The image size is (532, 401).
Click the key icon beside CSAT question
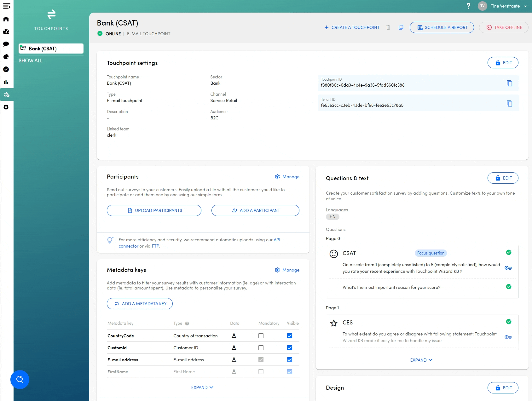[x=508, y=268]
